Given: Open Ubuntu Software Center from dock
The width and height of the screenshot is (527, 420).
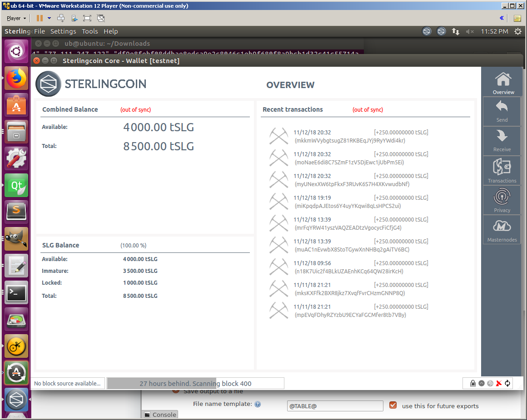Looking at the screenshot, I should point(16,105).
